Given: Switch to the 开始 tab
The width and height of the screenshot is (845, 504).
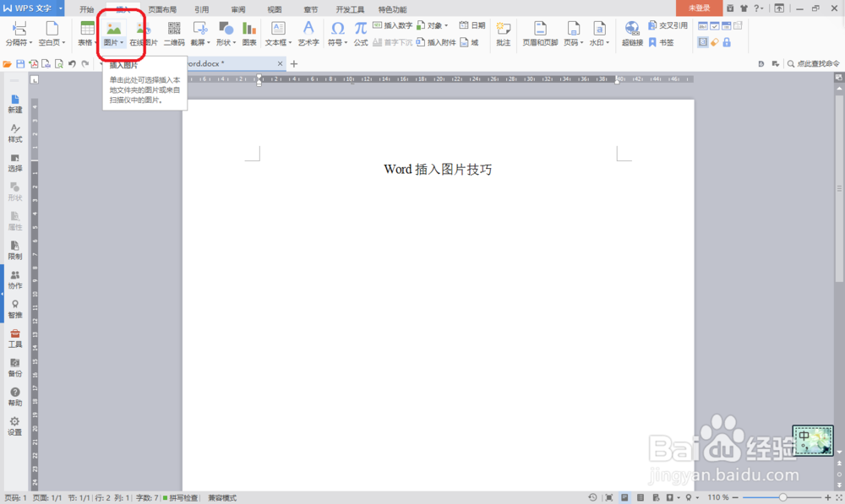Looking at the screenshot, I should pos(87,9).
